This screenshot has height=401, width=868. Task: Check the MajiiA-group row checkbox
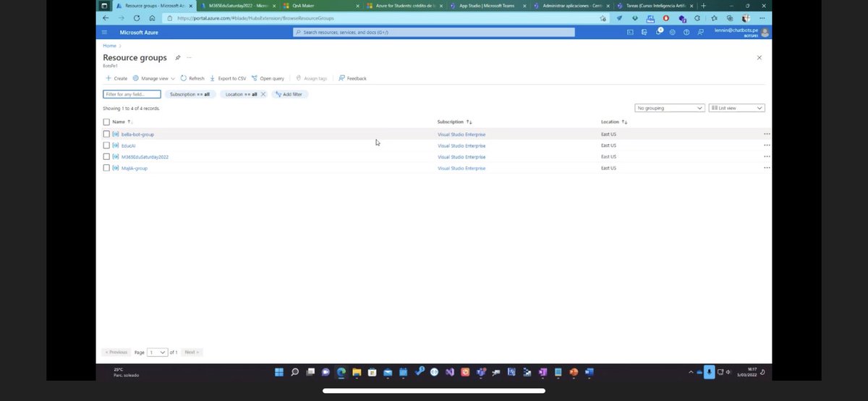(x=106, y=168)
